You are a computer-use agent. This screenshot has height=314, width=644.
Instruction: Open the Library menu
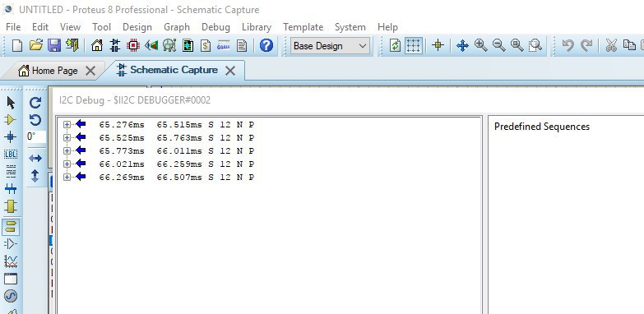coord(257,27)
